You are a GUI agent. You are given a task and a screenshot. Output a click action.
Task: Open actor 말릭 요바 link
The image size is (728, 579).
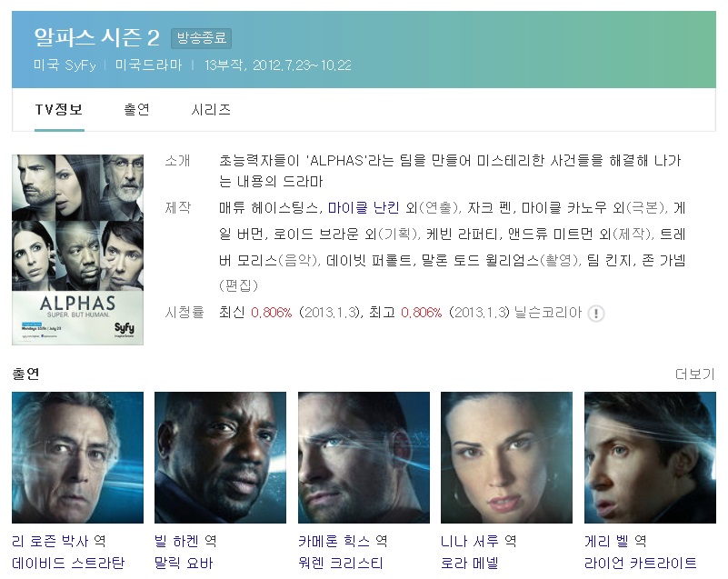(184, 563)
